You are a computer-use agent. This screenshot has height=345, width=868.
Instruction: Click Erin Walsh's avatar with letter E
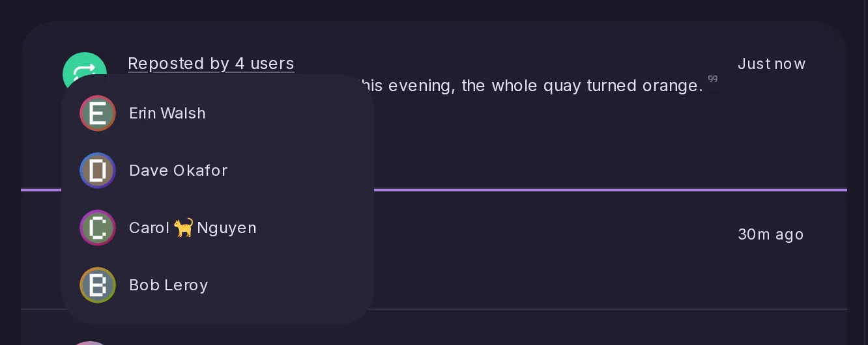pos(98,113)
